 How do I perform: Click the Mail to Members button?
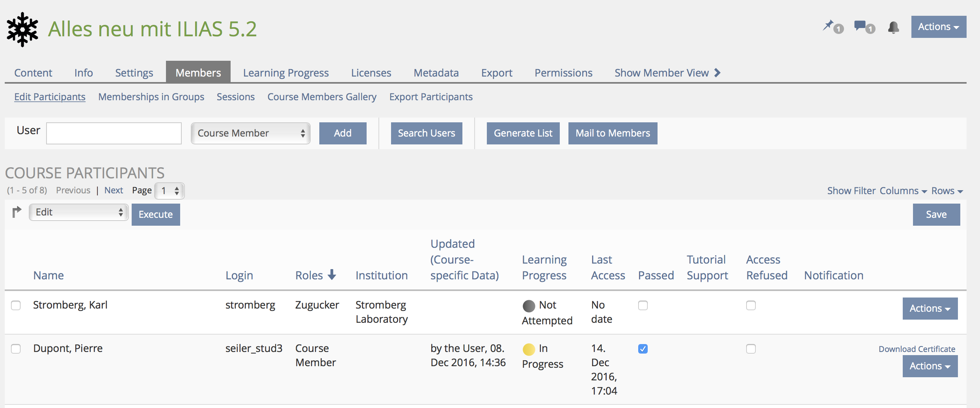[613, 133]
